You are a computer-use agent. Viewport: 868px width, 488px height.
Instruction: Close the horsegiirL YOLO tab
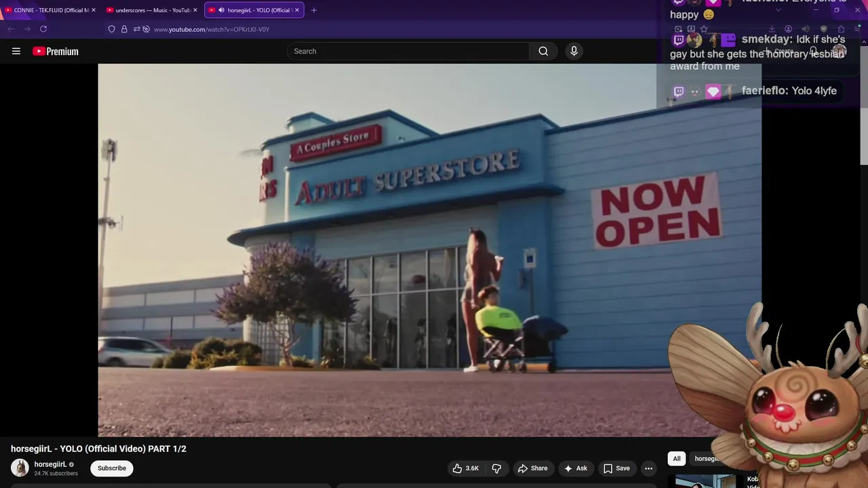(x=297, y=10)
